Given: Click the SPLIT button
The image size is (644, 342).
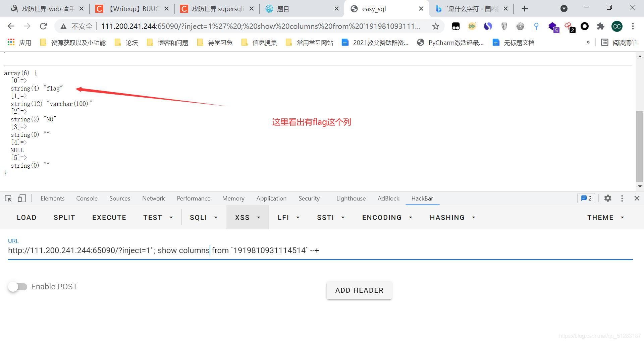Looking at the screenshot, I should (64, 217).
